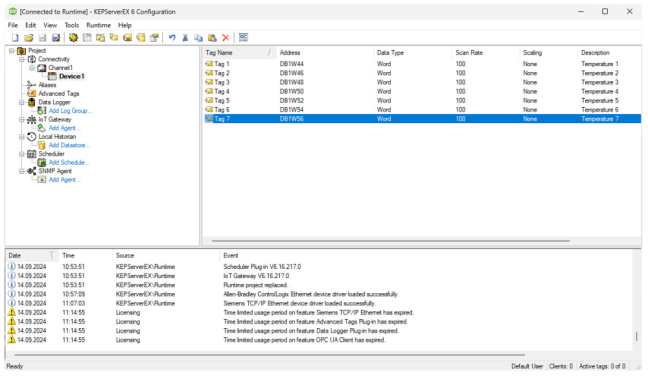This screenshot has width=648, height=376.
Task: Click the greyed Save toolbar icon
Action: tap(42, 38)
